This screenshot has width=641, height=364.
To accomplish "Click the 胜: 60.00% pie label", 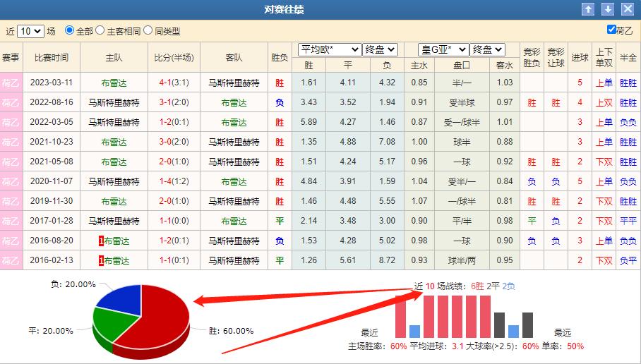I will pos(231,331).
